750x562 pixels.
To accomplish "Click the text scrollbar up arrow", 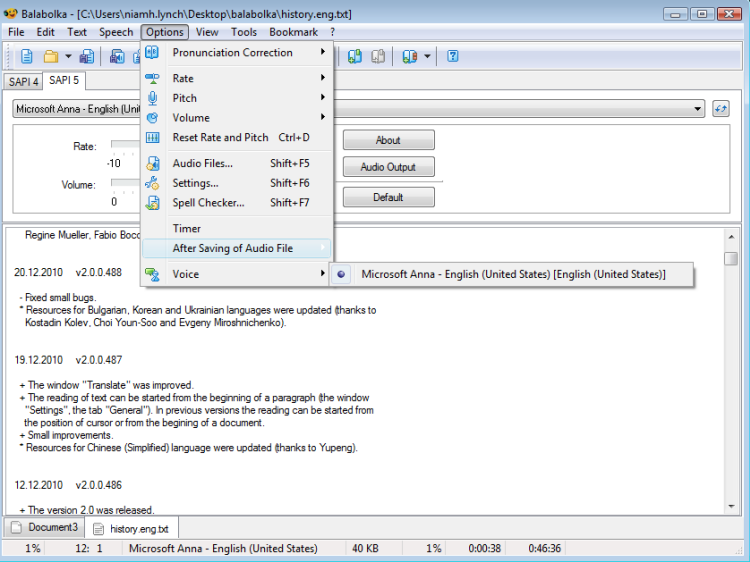I will point(731,237).
